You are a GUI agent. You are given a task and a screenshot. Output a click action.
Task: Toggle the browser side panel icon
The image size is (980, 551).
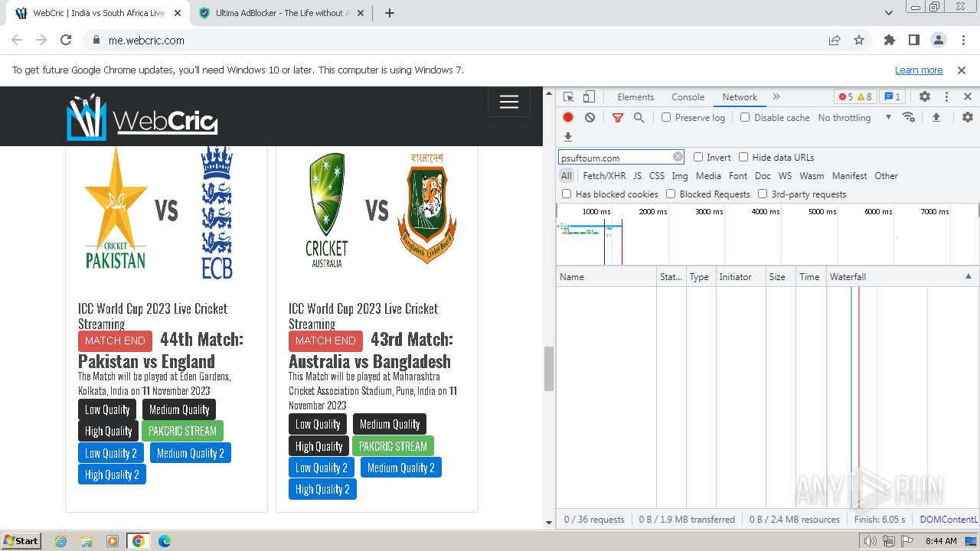click(x=913, y=41)
